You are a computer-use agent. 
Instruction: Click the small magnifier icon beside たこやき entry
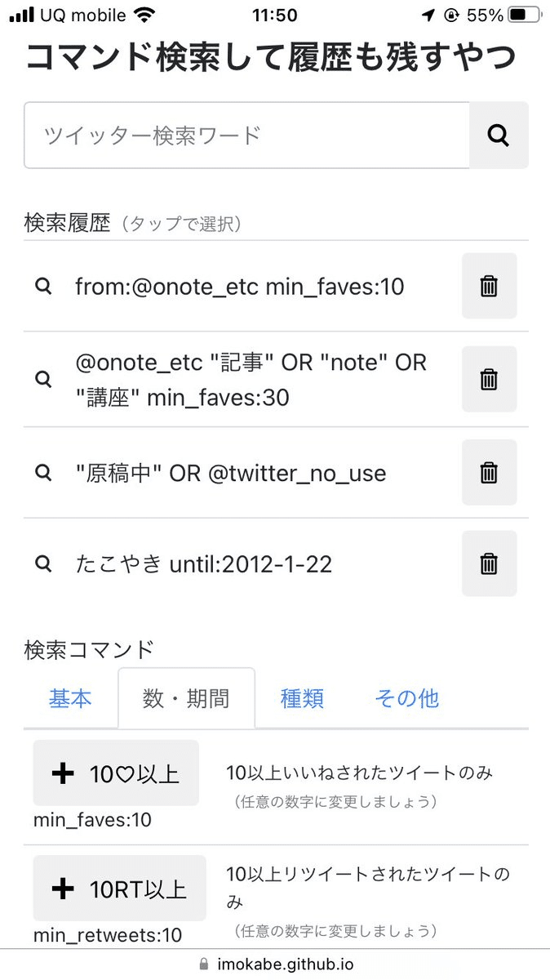coord(44,563)
